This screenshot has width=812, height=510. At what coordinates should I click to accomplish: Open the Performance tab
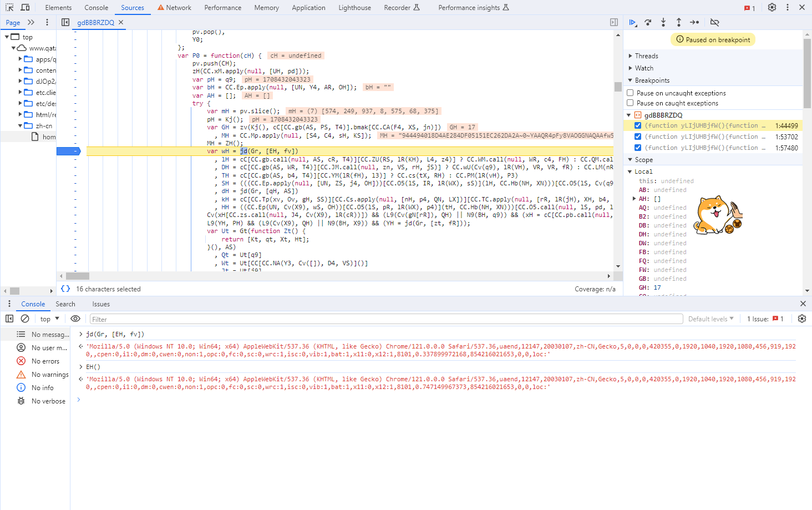click(223, 8)
